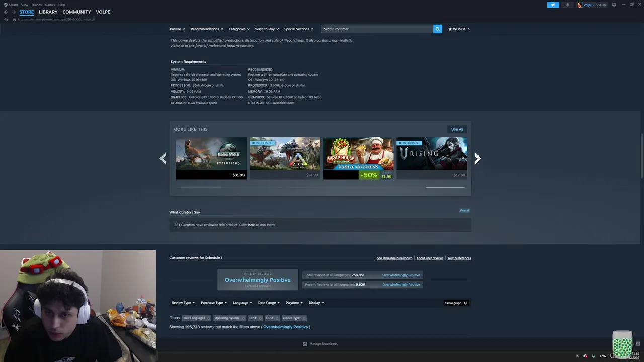Click the store search input field
Screen dimensions: 644x362
pyautogui.click(x=377, y=29)
